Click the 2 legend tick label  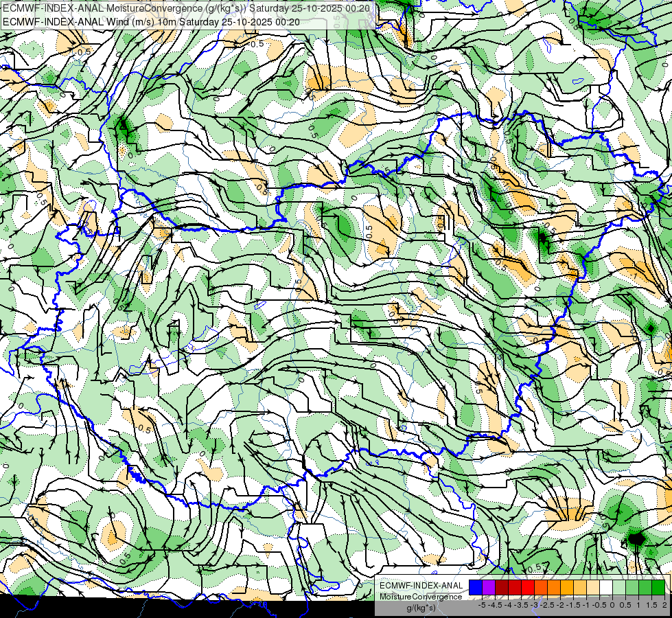(x=664, y=605)
